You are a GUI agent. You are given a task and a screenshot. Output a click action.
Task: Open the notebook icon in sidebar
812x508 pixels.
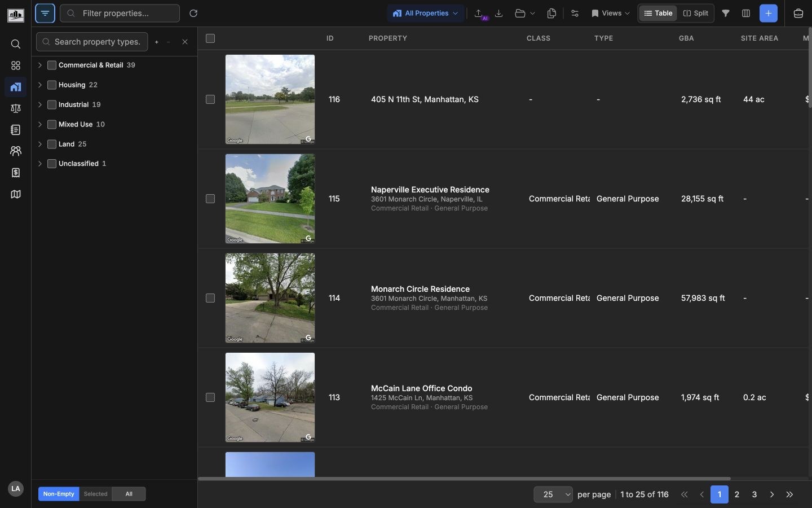point(16,130)
